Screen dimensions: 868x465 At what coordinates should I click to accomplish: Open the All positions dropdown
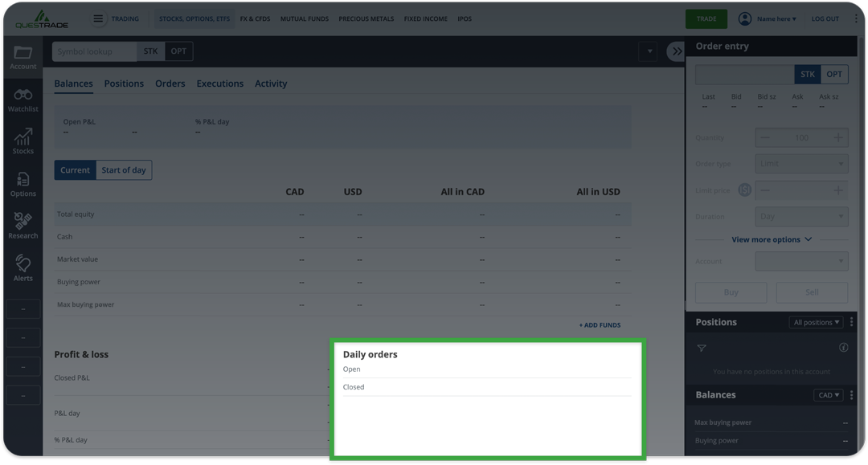(816, 321)
